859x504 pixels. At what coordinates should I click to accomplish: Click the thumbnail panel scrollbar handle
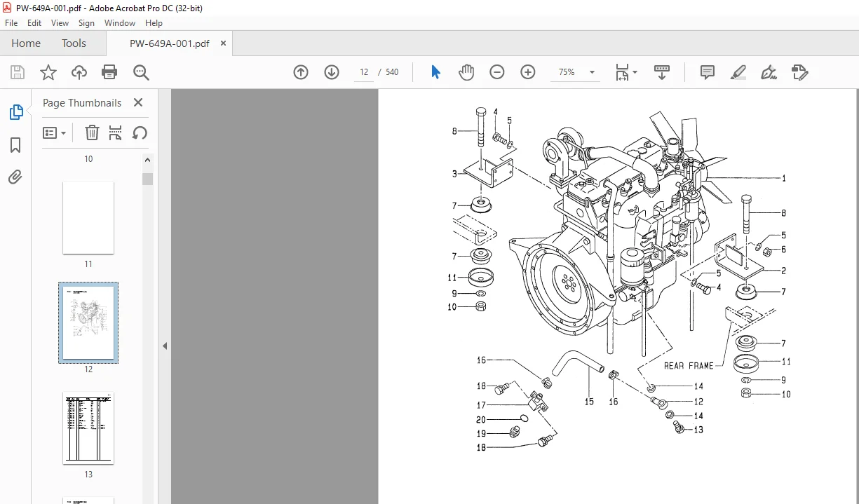(148, 179)
